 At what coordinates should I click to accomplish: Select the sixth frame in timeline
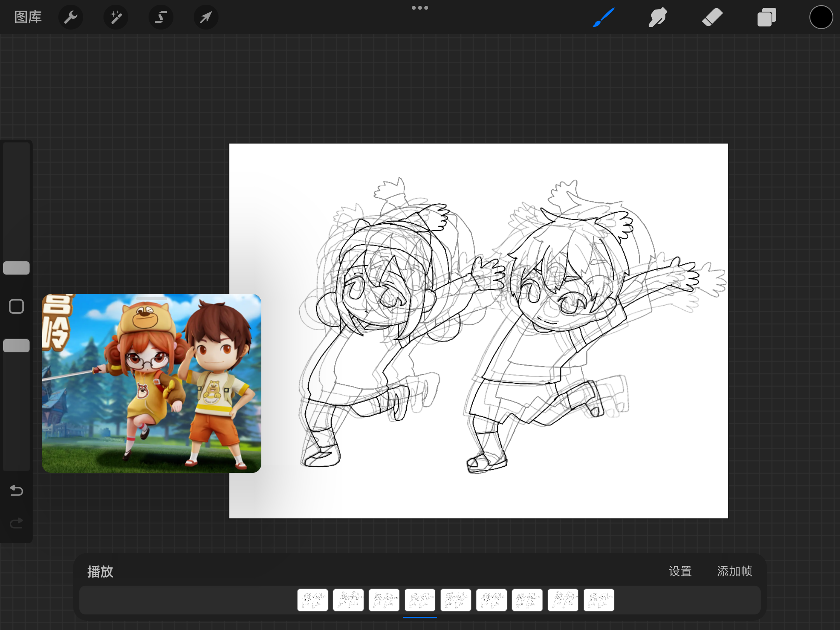click(x=492, y=600)
